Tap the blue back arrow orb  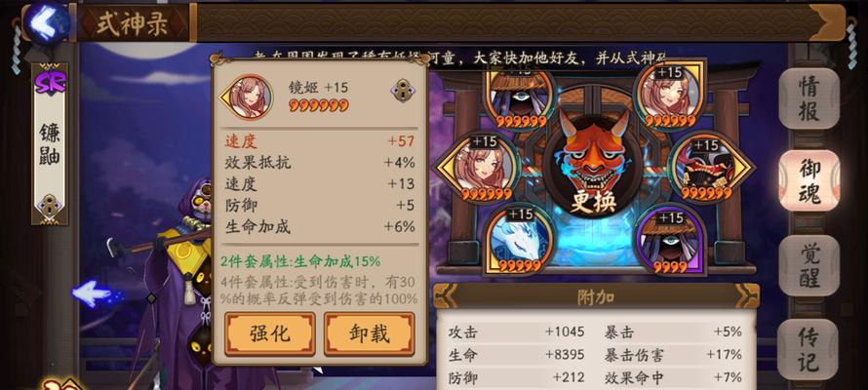click(48, 23)
